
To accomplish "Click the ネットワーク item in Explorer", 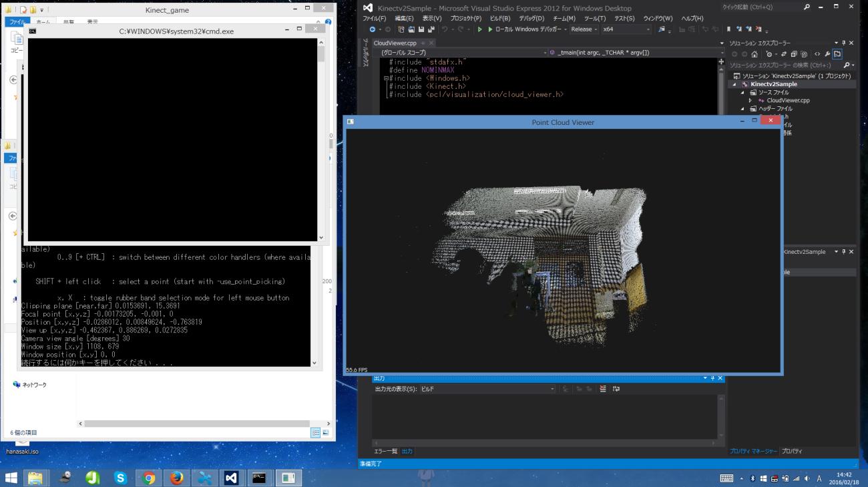I will pos(30,385).
